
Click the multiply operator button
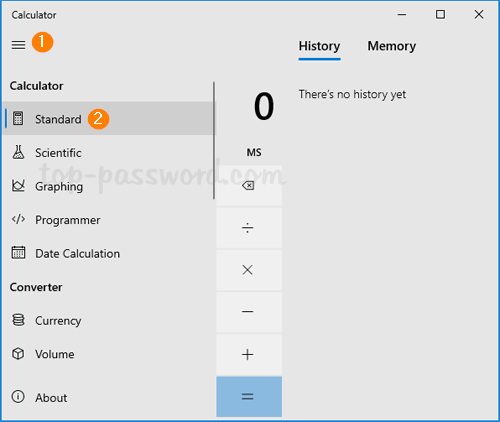[249, 270]
